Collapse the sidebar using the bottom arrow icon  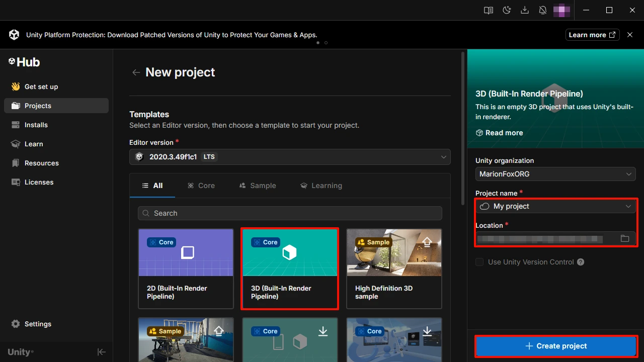102,352
